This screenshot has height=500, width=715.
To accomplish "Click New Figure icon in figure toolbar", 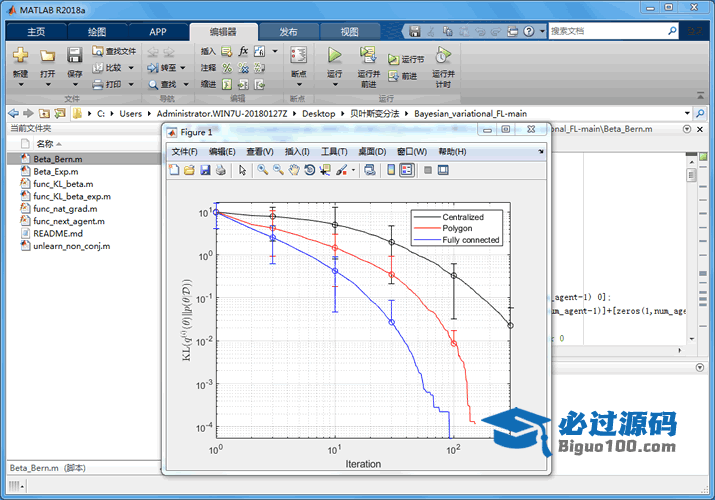I will point(174,170).
